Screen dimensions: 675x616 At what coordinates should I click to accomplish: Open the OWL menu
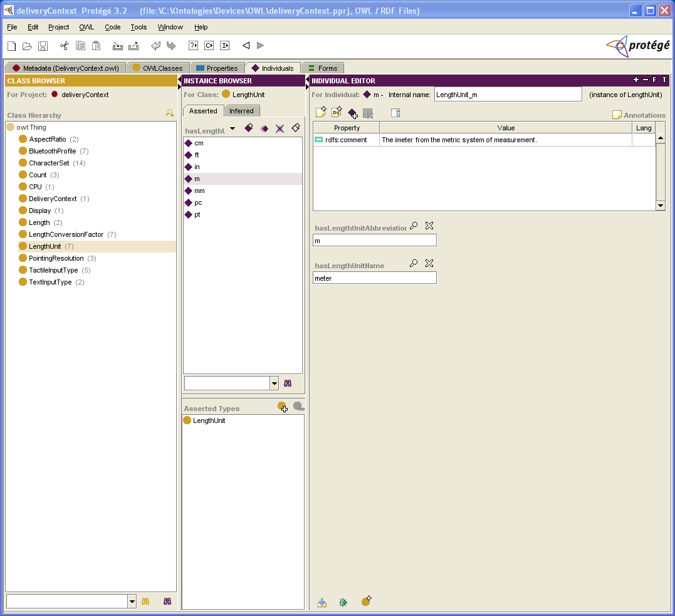click(86, 27)
